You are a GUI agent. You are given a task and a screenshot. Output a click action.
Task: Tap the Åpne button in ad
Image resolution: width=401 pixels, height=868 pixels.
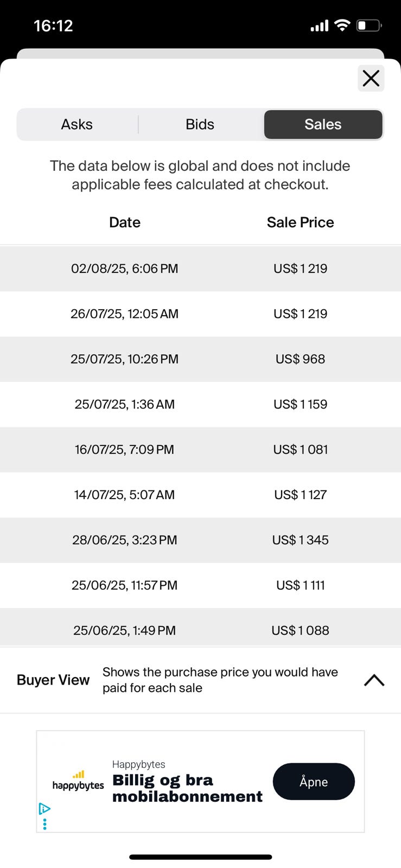click(x=314, y=781)
